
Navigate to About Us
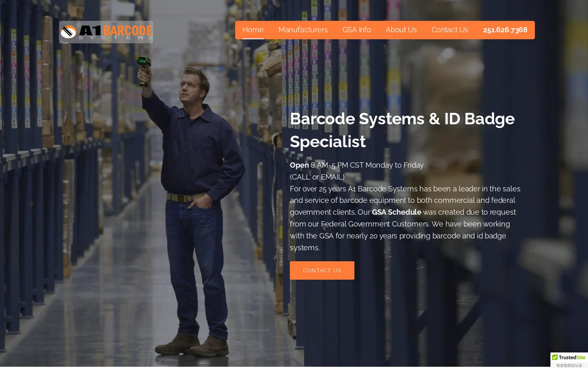tap(401, 30)
